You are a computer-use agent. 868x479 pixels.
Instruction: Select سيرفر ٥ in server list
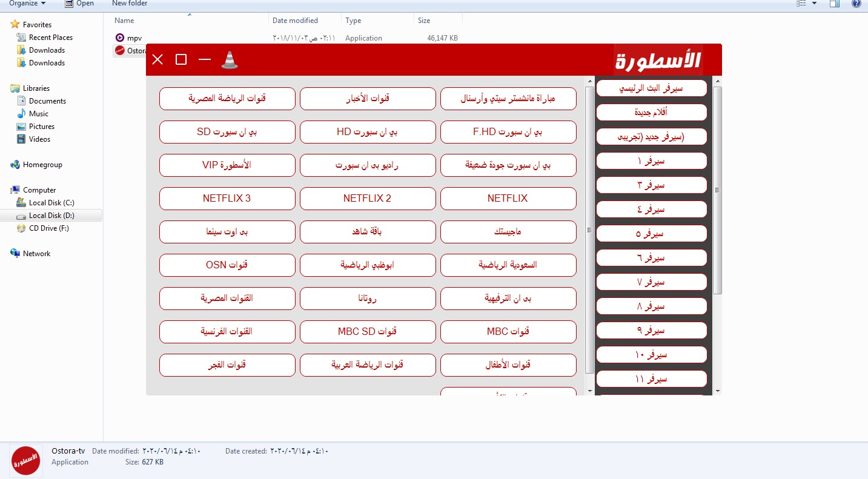click(652, 234)
